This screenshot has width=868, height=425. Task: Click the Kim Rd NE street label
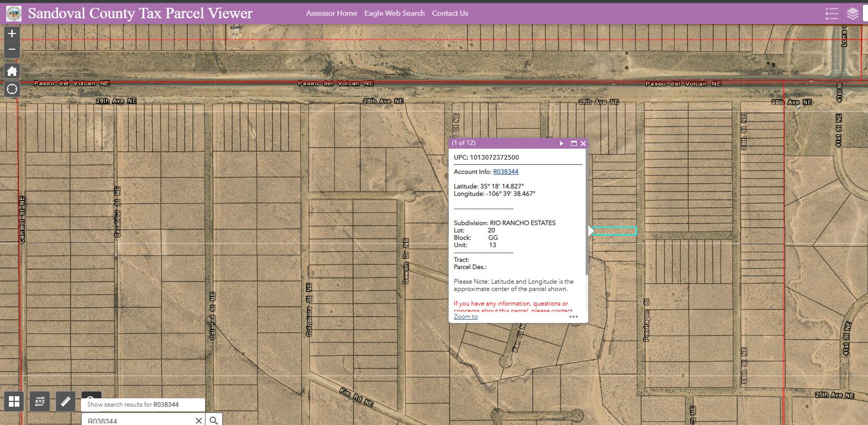[x=356, y=397]
